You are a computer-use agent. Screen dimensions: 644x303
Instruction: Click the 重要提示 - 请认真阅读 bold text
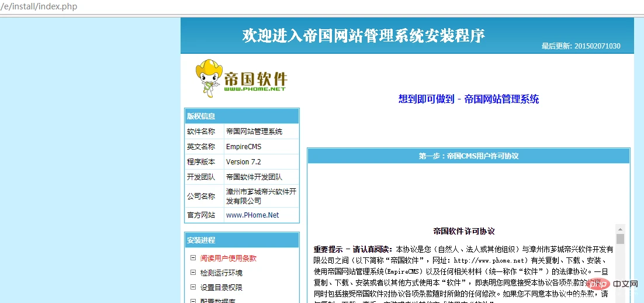[x=353, y=249]
